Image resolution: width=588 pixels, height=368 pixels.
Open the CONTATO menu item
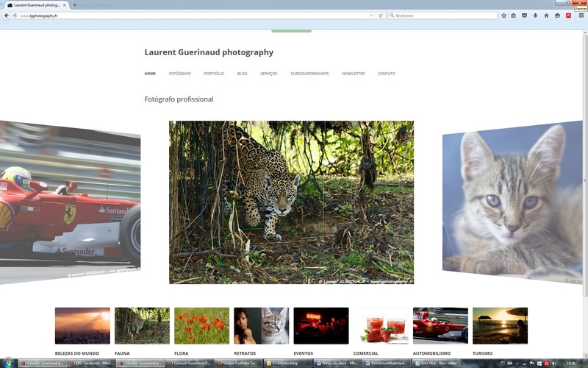coord(387,74)
